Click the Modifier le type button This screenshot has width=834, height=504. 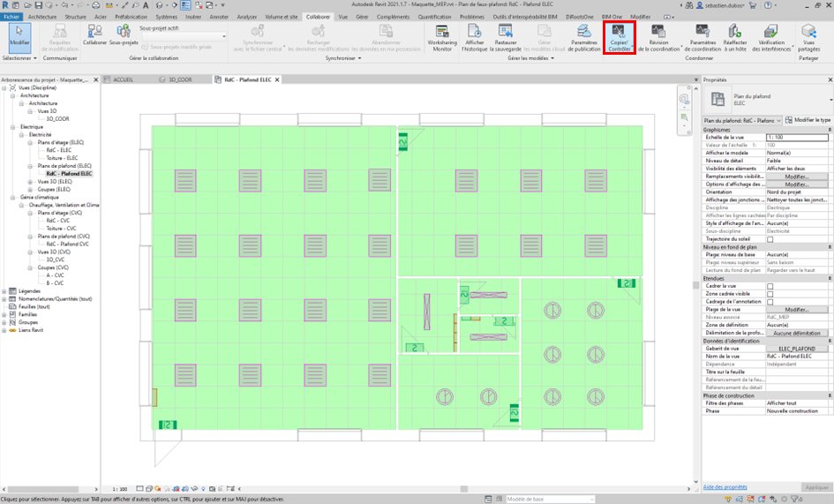[x=808, y=119]
